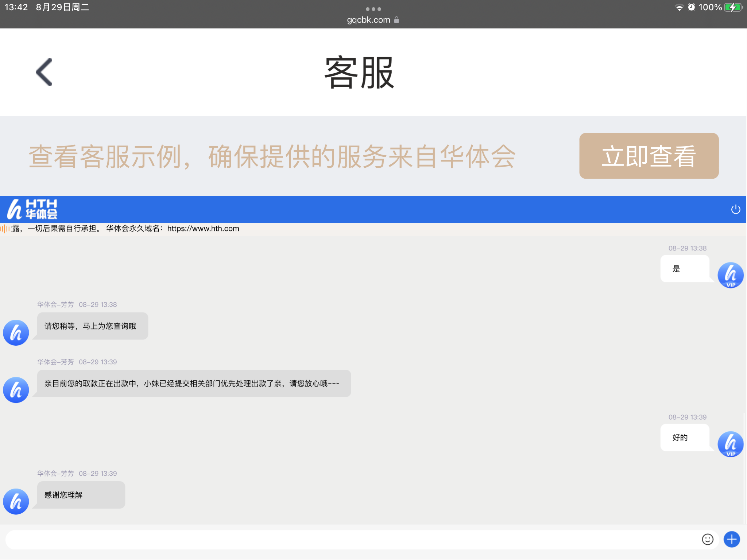Screen dimensions: 747x560
Task: Tap the orange announcement speaker icon
Action: point(5,229)
